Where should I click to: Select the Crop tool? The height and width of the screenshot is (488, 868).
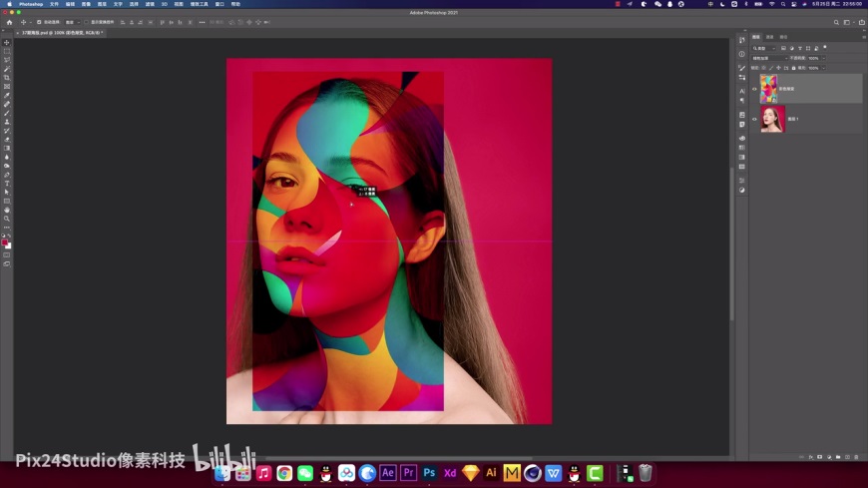pos(7,78)
